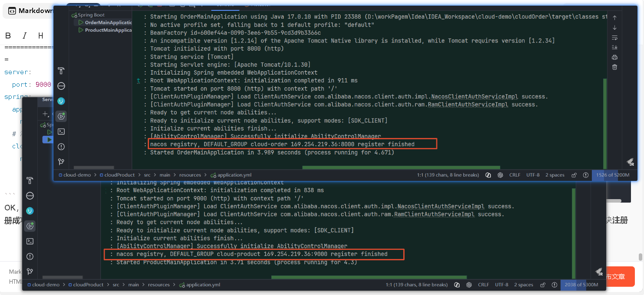Click caret position '1:1' in upper IDE status bar

448,175
